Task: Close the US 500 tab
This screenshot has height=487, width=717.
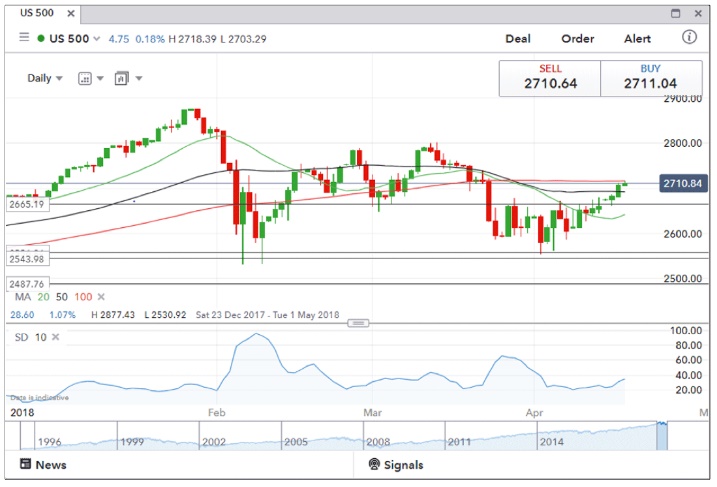Action: [71, 13]
